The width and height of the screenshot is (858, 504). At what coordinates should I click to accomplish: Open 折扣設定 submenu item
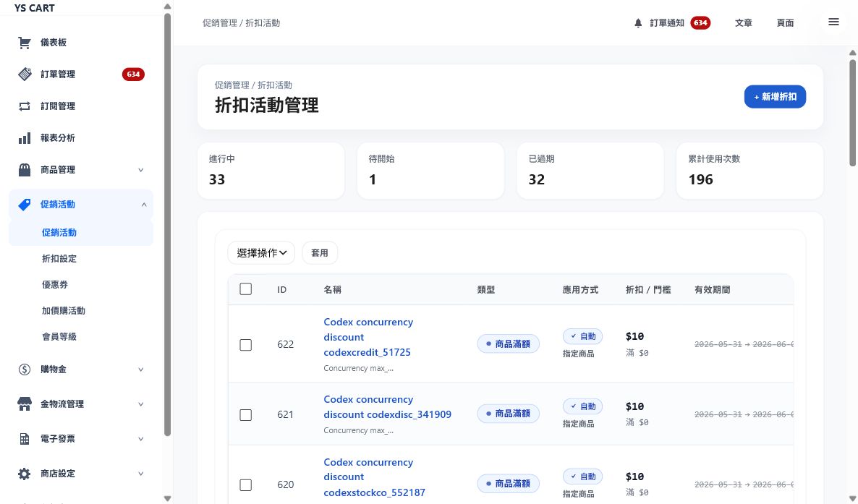pos(59,259)
